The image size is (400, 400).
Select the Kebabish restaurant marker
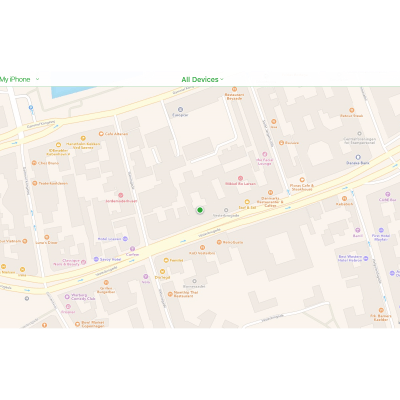click(345, 199)
